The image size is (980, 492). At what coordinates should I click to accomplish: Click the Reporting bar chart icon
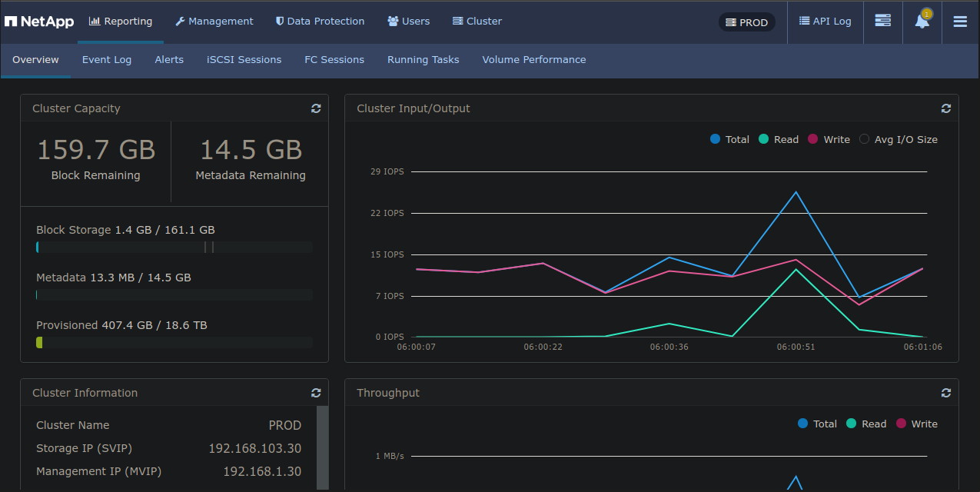(x=95, y=21)
